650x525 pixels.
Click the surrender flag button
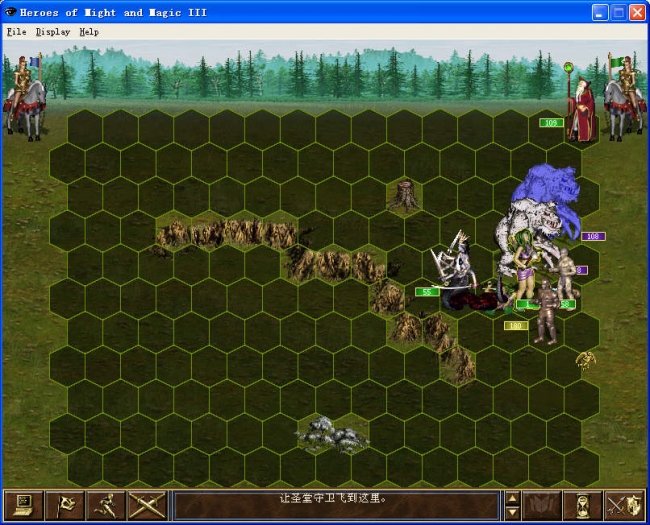coord(65,506)
